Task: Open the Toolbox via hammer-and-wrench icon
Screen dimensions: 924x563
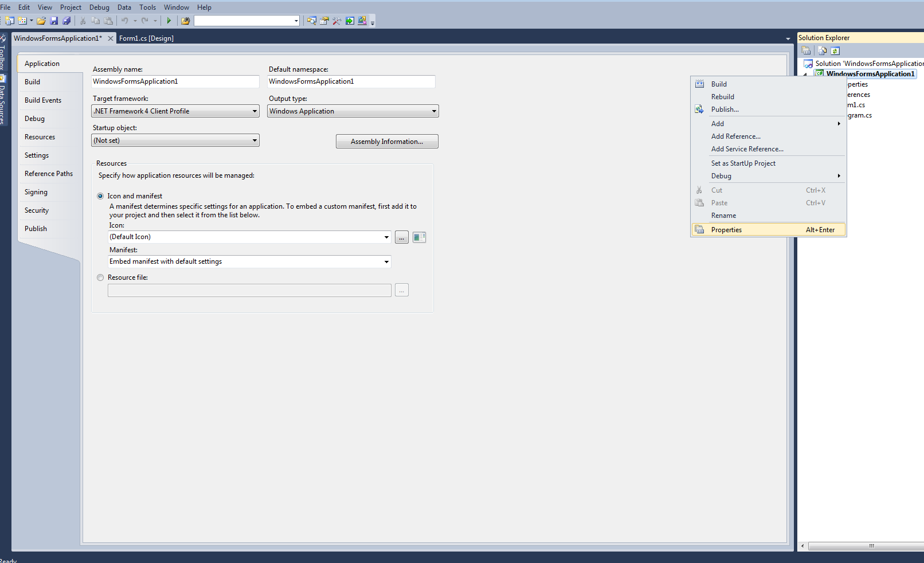Action: [337, 21]
